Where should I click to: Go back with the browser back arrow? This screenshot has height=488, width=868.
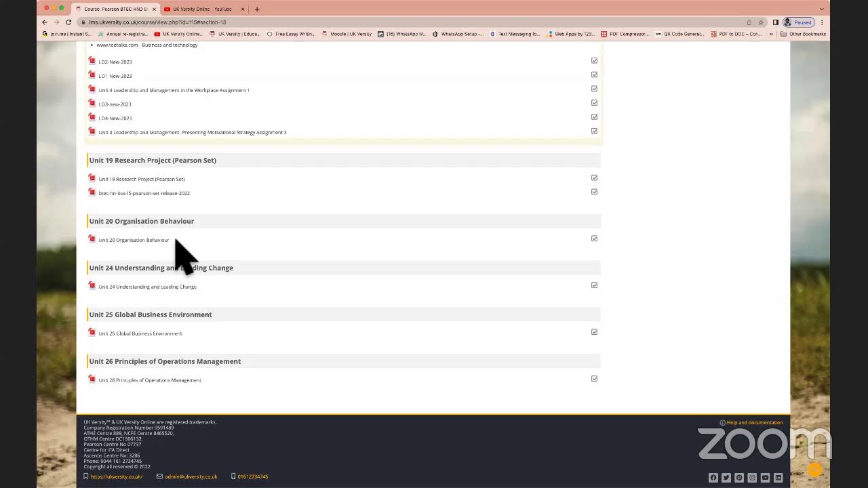(45, 22)
